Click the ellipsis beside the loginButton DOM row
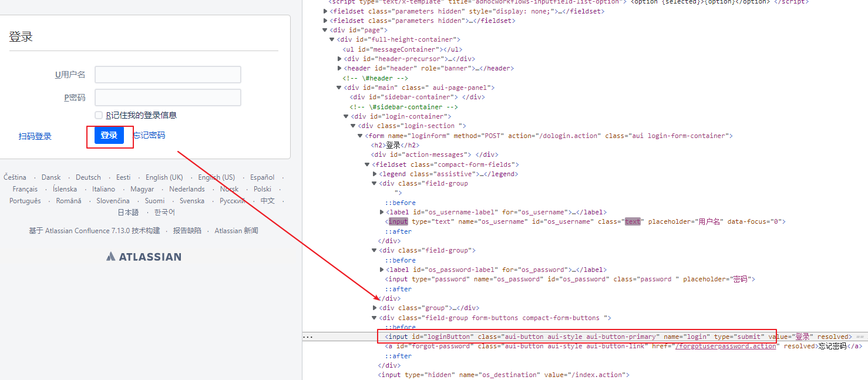This screenshot has width=868, height=380. [308, 337]
